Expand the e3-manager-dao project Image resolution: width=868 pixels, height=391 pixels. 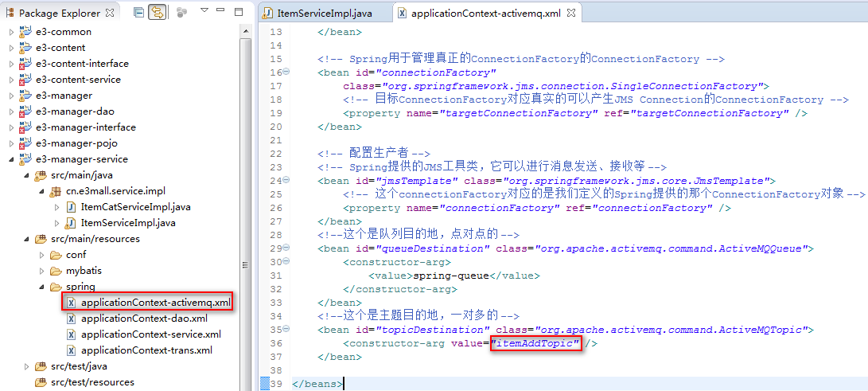(x=11, y=111)
